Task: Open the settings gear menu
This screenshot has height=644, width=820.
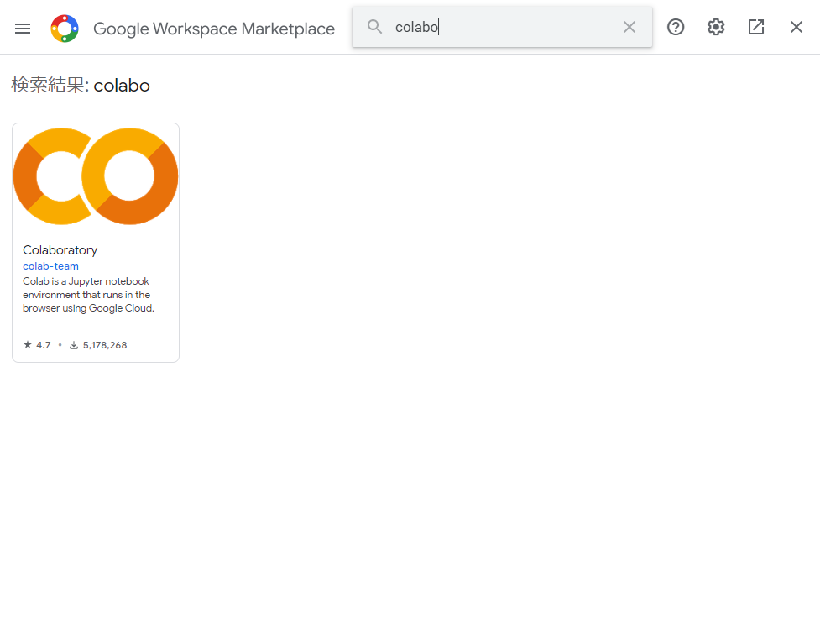Action: (716, 27)
